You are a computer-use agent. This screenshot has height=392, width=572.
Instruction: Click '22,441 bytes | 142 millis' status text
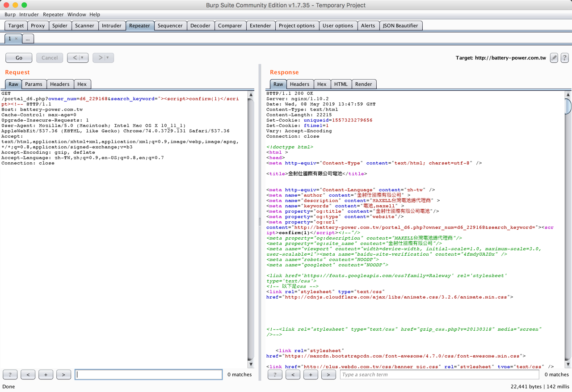(x=540, y=387)
